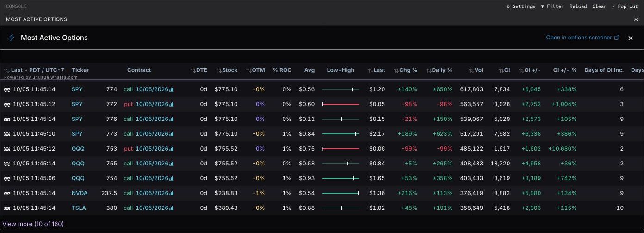Open the chart icon for QQQ 754 call contract
Viewport: 644px width, 233px height.
(172, 178)
